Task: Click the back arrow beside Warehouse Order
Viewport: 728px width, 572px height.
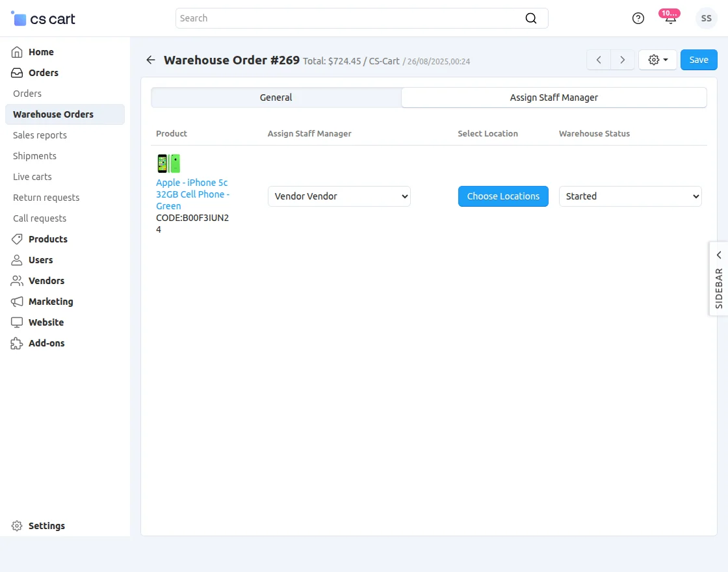Action: click(151, 60)
